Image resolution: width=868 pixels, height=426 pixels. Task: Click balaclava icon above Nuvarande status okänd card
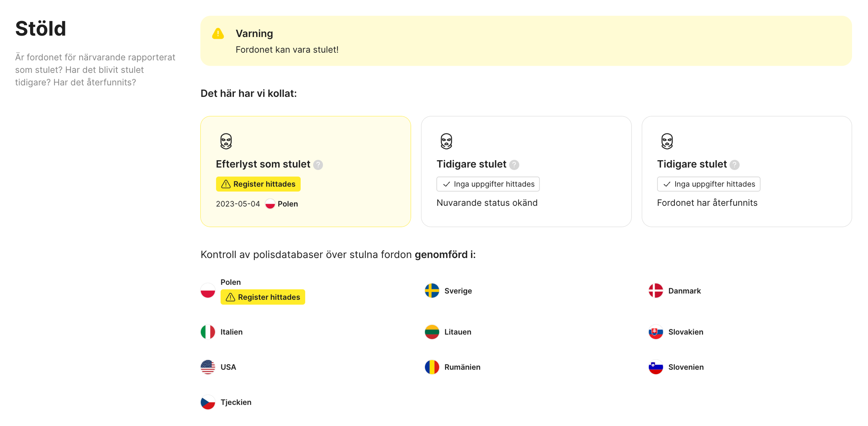[446, 141]
